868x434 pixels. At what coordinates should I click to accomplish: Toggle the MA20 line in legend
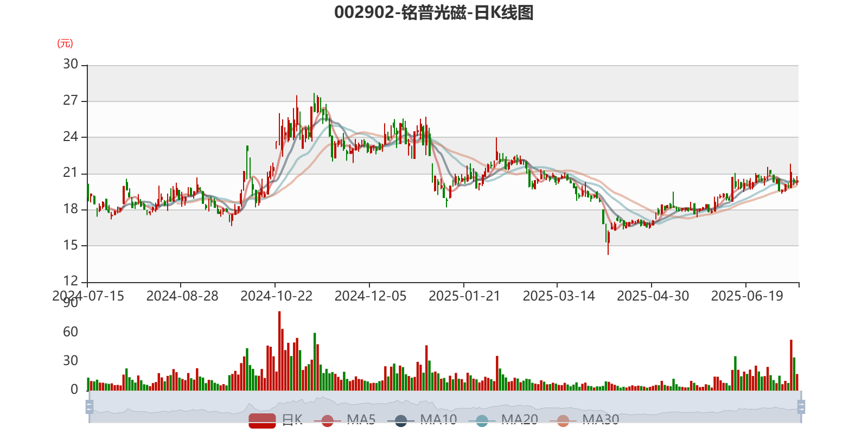(503, 420)
